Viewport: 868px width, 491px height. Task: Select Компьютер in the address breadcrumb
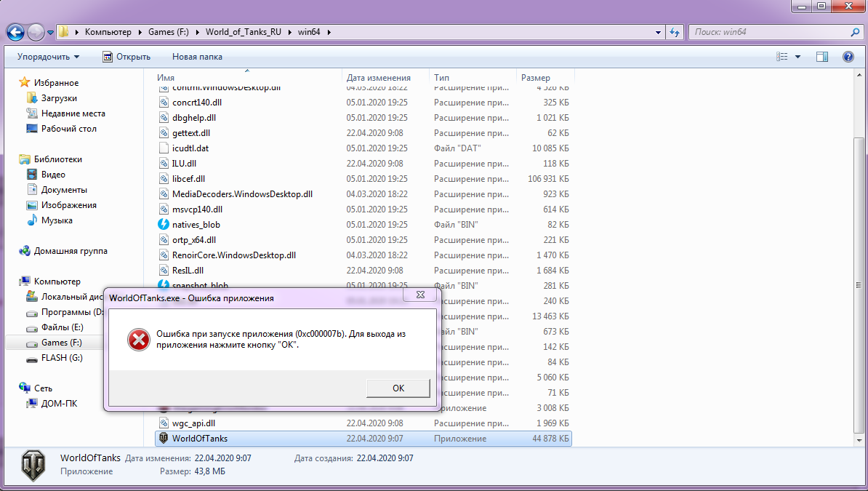coord(108,32)
